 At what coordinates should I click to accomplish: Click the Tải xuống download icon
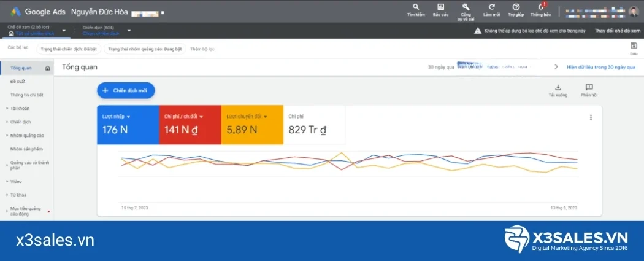coord(558,87)
